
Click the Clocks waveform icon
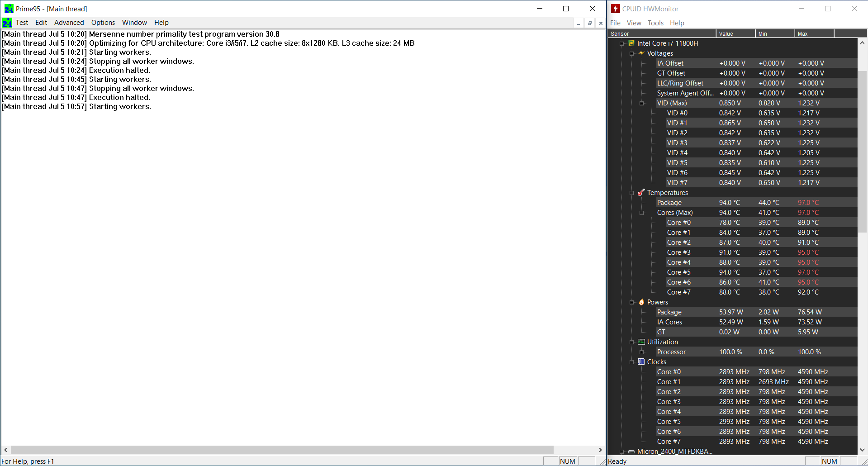point(641,361)
